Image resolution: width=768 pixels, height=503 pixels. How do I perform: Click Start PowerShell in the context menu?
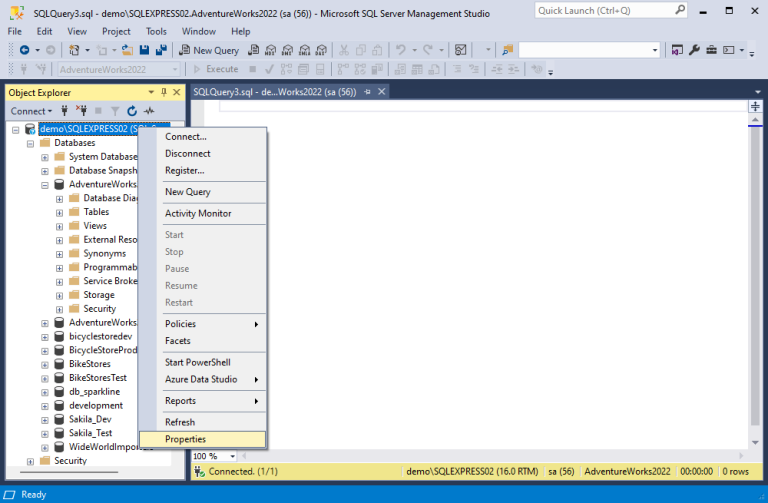tap(197, 362)
